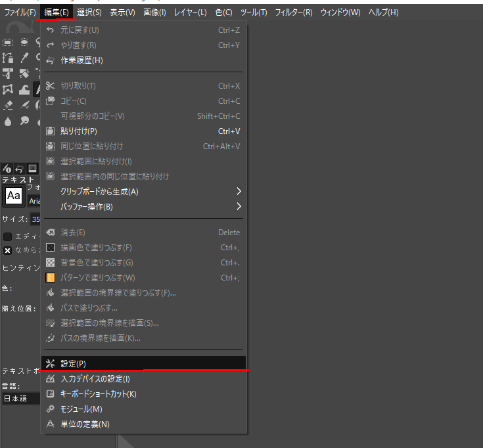
Task: Expand the クリップボードから生成(A) submenu arrow
Action: click(x=239, y=192)
